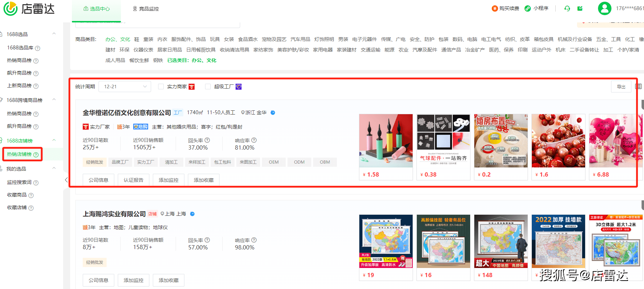Select 热销店铺榜 in the sidebar

click(x=19, y=154)
